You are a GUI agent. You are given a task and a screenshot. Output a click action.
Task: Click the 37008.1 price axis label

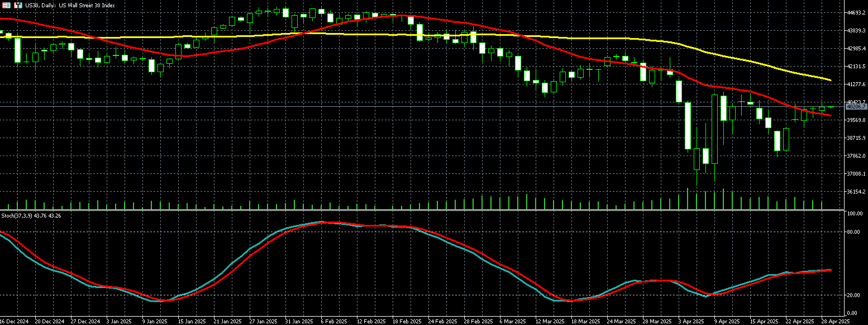856,174
